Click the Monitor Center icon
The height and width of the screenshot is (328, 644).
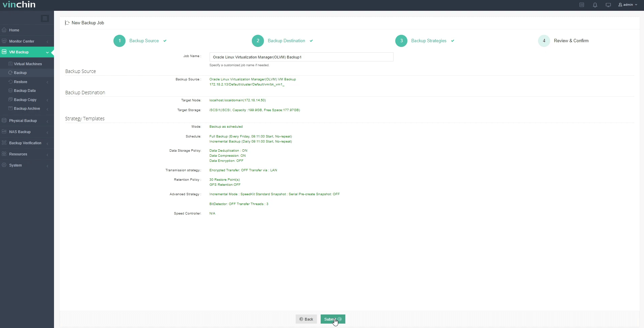4,41
